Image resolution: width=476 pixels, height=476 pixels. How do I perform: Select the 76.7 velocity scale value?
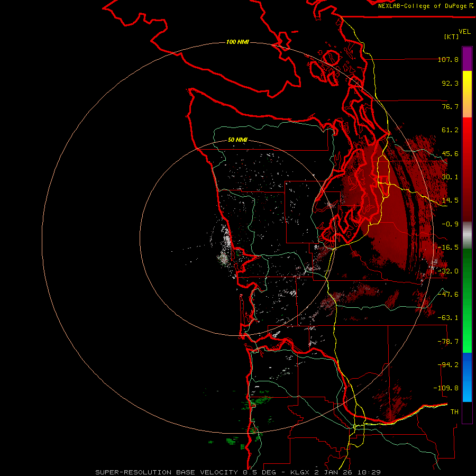click(450, 106)
